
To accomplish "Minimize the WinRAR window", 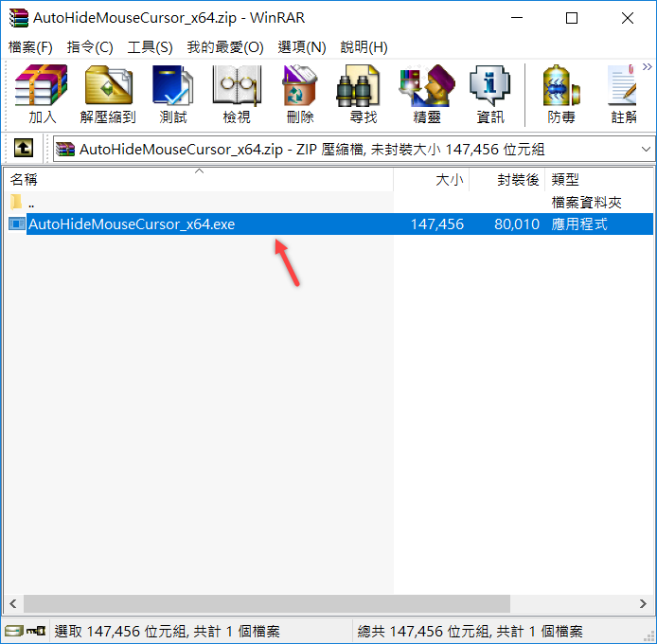I will point(517,18).
